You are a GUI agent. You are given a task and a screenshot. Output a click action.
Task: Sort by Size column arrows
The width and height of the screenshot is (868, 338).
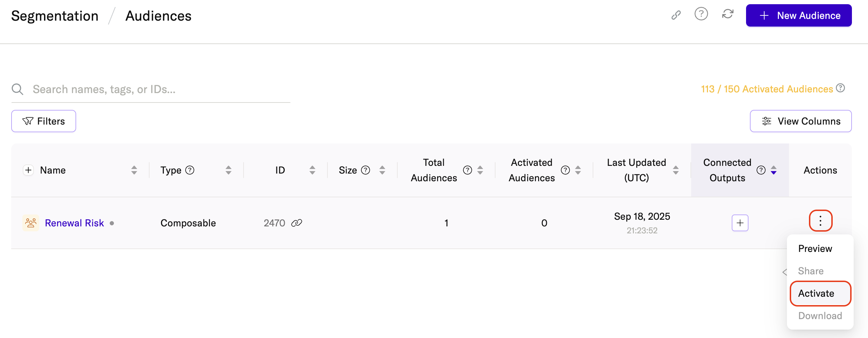(x=382, y=170)
